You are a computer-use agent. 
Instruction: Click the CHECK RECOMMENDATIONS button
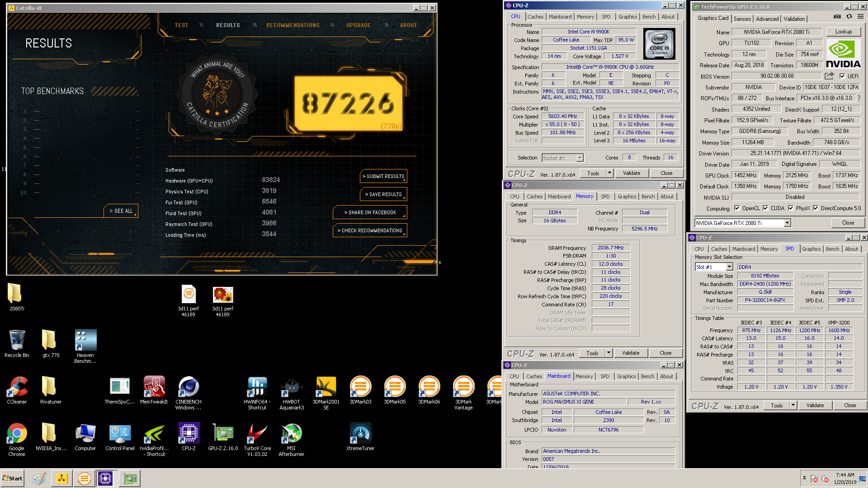370,230
